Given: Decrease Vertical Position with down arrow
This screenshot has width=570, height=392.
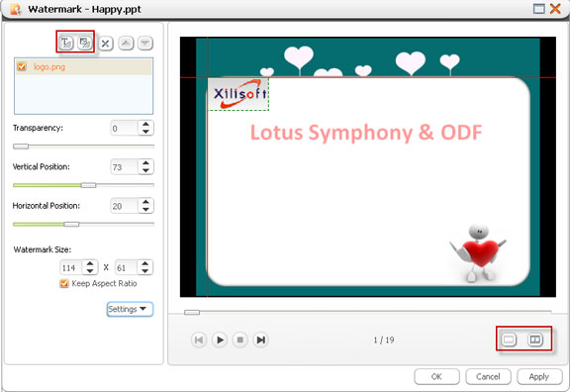Looking at the screenshot, I should click(145, 170).
